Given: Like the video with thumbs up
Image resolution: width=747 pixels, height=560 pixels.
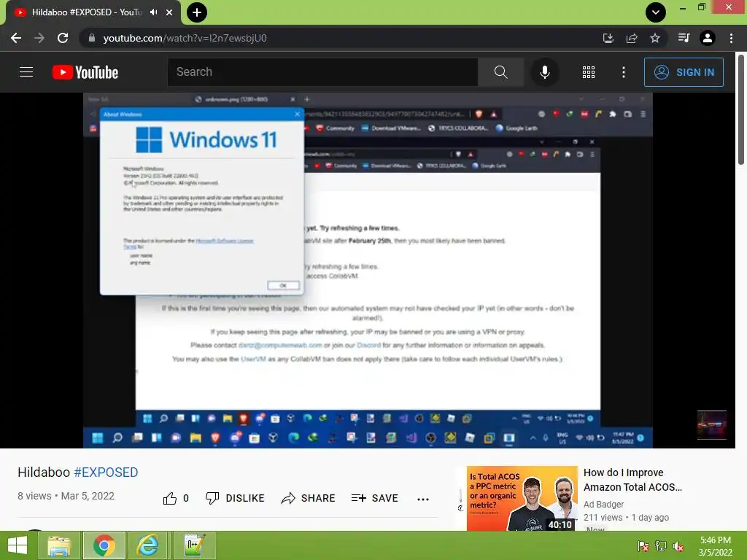Looking at the screenshot, I should 176,498.
